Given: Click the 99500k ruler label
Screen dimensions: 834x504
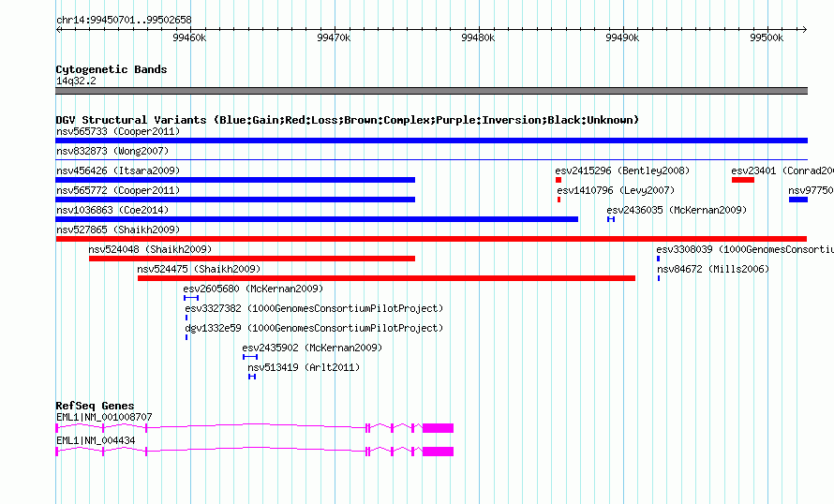Looking at the screenshot, I should 767,37.
